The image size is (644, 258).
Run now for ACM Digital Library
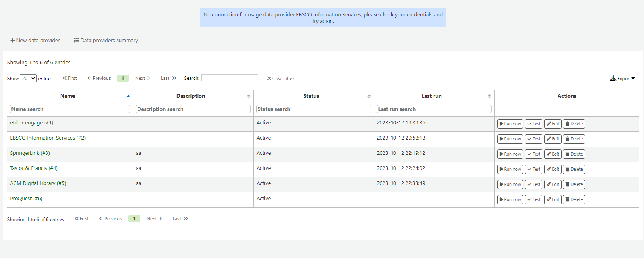pyautogui.click(x=510, y=184)
